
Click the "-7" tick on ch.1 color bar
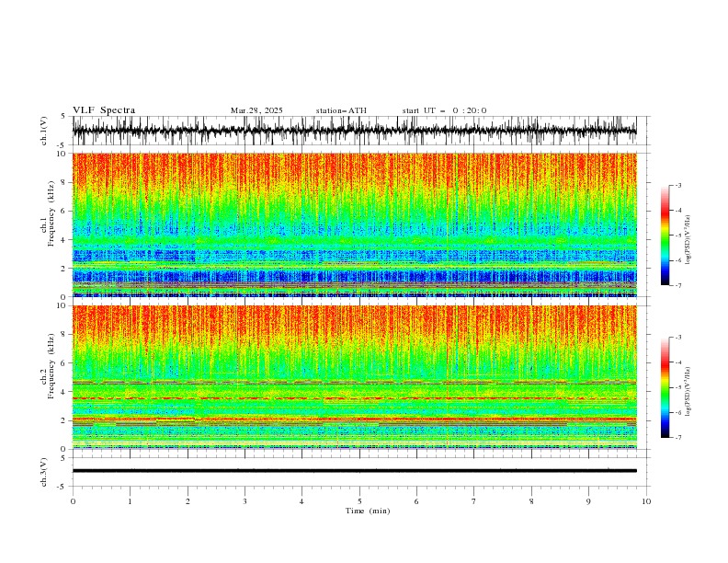coord(678,285)
